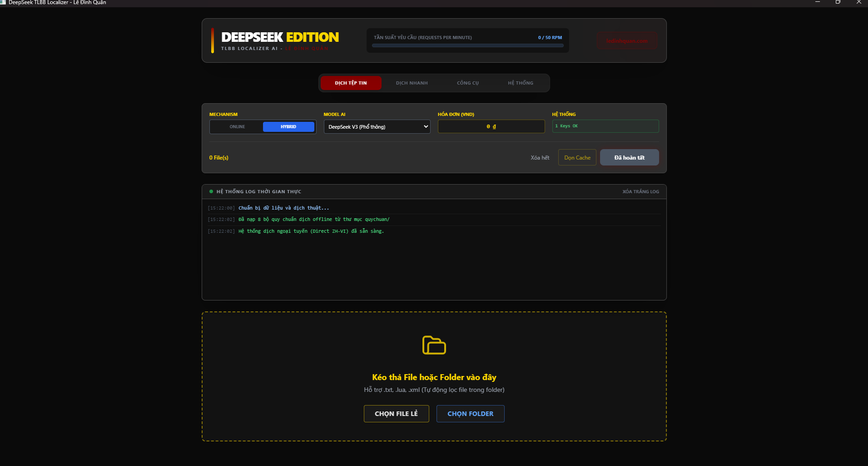Click the app icon in title bar
The image size is (868, 466).
coord(3,2)
